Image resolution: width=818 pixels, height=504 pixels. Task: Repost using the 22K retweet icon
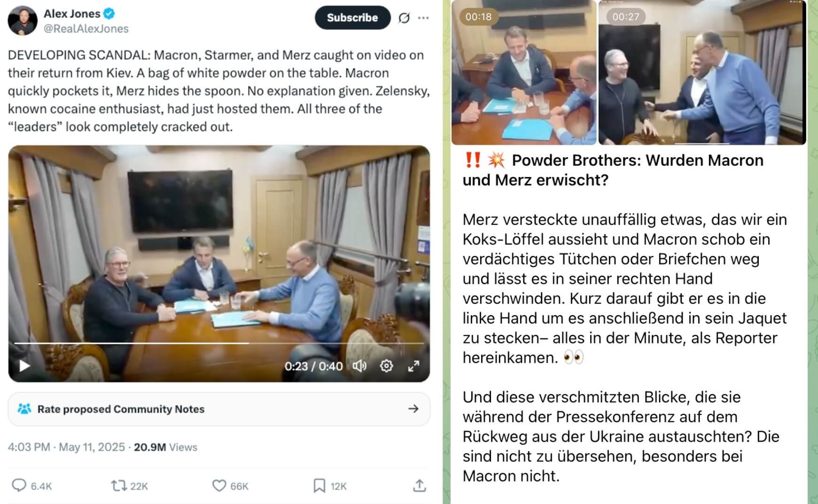coord(118,486)
